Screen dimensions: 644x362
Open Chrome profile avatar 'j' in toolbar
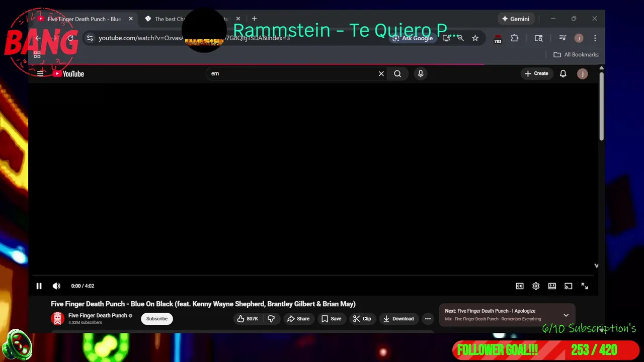click(579, 38)
